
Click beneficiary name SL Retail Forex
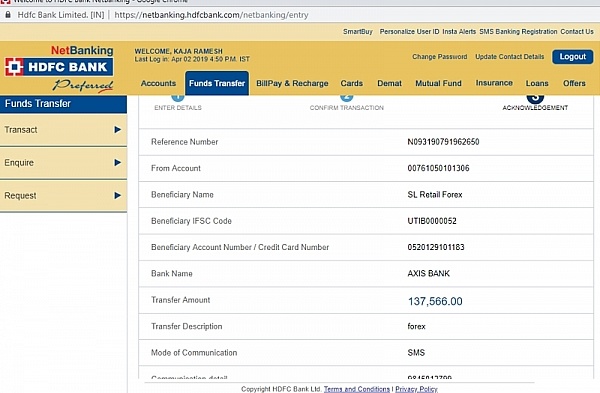(x=435, y=195)
